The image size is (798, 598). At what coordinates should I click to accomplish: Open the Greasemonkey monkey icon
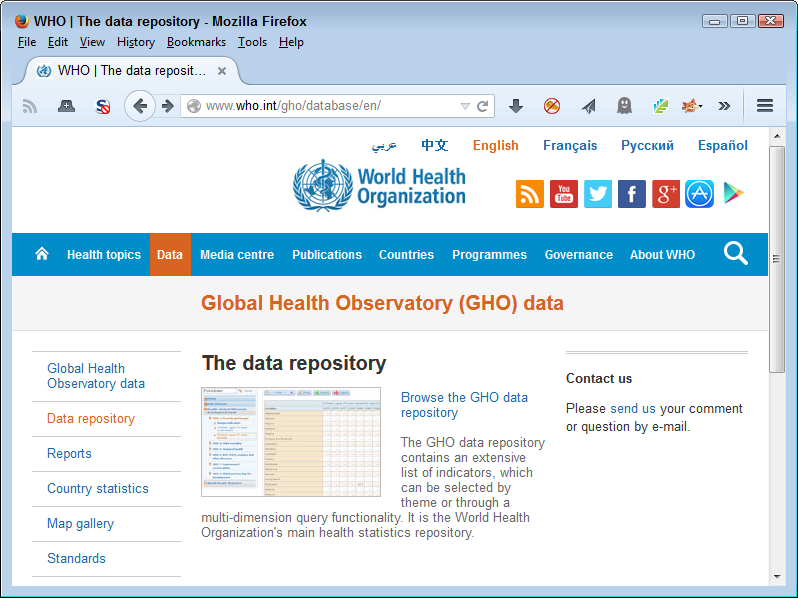[690, 106]
